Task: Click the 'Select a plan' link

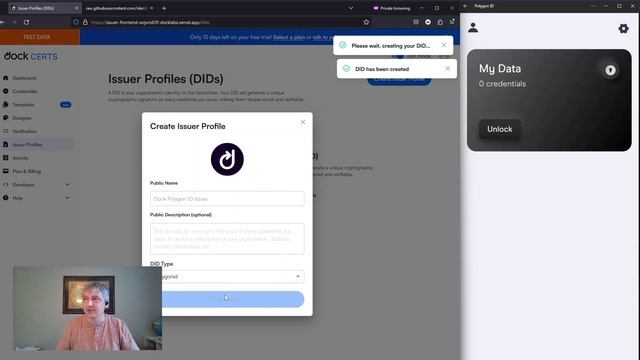Action: (x=289, y=37)
